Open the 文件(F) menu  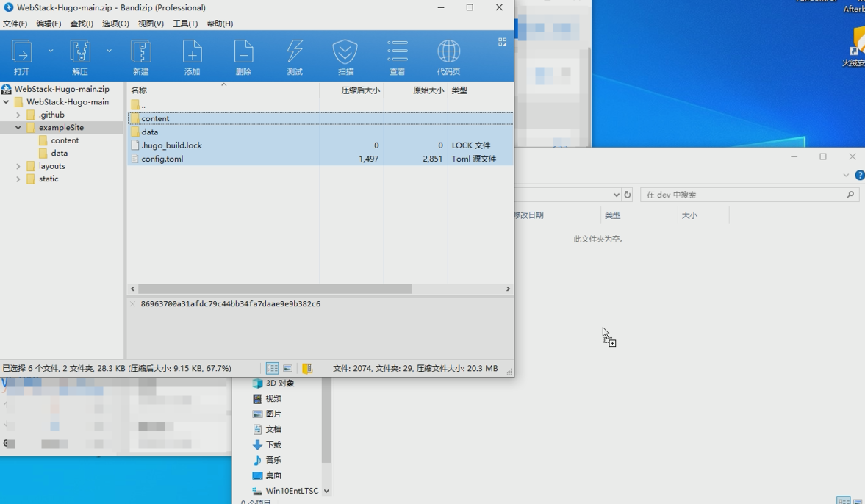(x=15, y=24)
